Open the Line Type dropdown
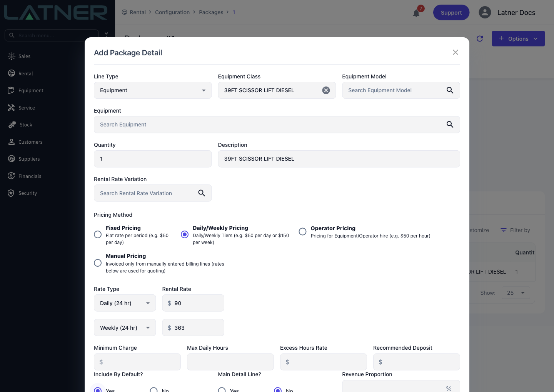554x392 pixels. [153, 90]
